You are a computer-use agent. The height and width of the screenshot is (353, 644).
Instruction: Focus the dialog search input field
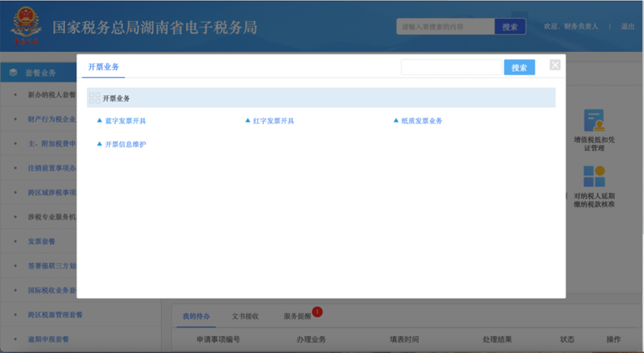click(x=451, y=67)
